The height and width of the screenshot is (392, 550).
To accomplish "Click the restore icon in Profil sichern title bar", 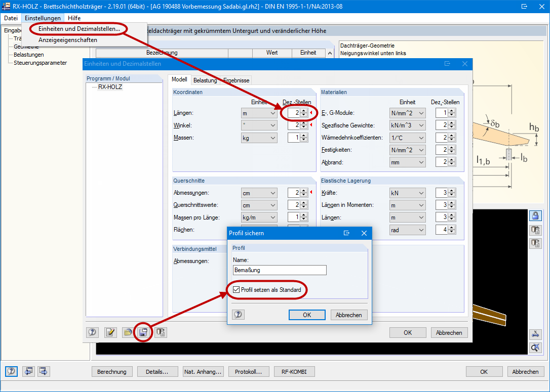I will [x=346, y=233].
